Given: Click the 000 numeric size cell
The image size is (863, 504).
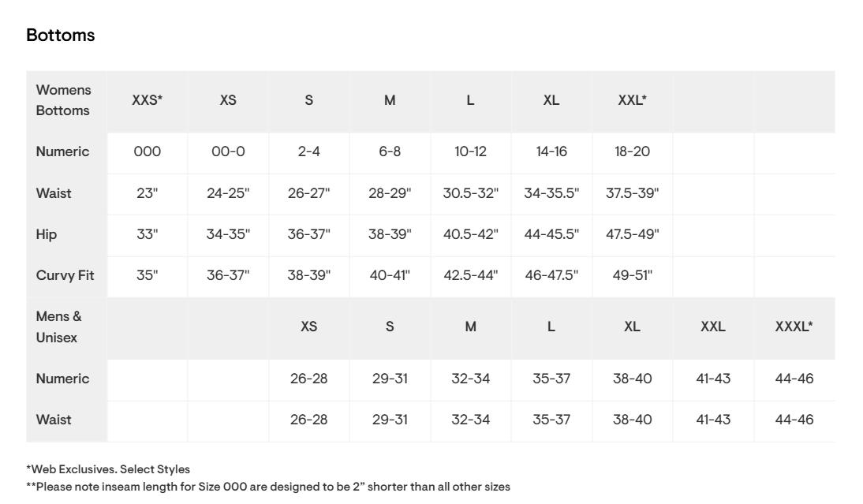Looking at the screenshot, I should pos(148,152).
